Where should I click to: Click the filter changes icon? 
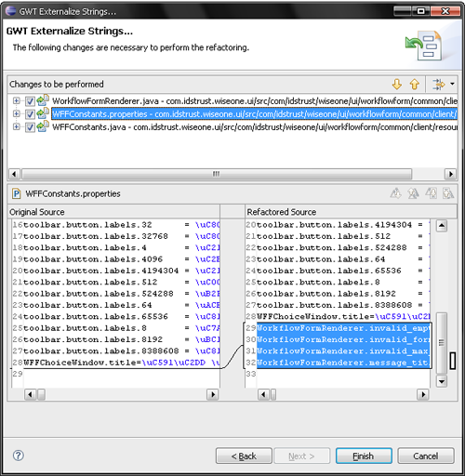click(439, 84)
